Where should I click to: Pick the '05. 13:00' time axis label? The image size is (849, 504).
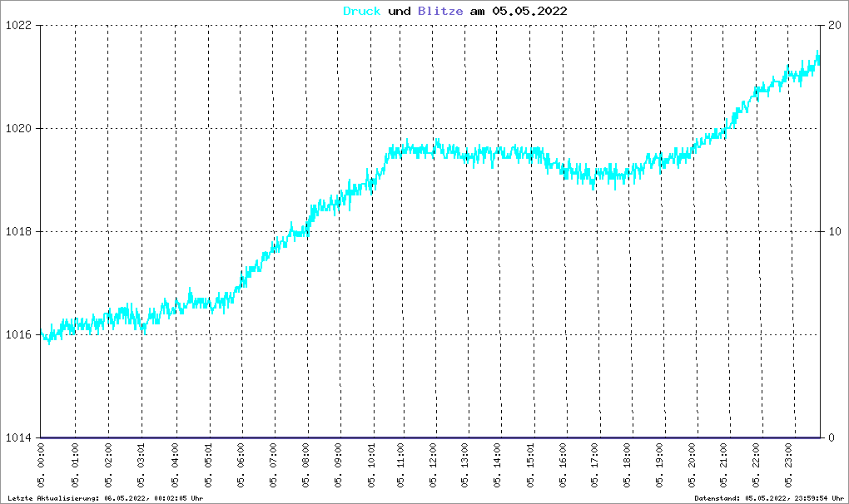coord(465,466)
